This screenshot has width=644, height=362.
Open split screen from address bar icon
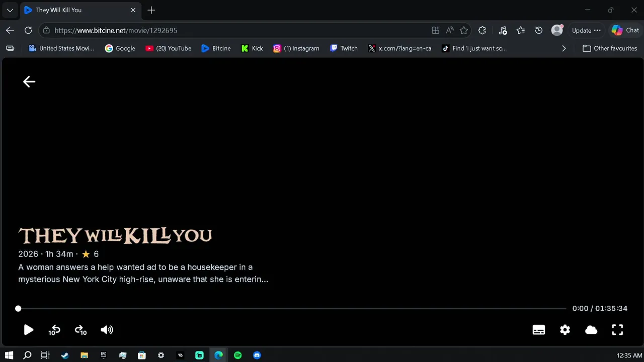point(436,30)
